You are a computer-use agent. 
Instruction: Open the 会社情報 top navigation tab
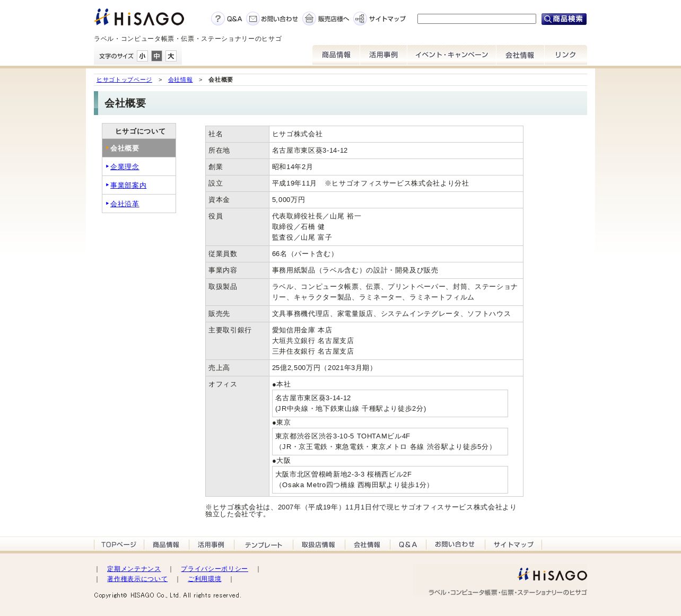[x=520, y=55]
